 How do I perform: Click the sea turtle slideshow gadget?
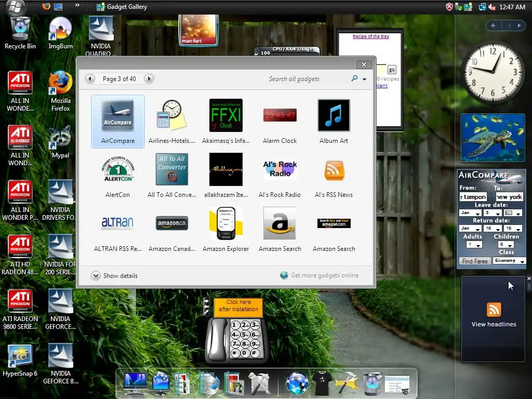coord(493,137)
